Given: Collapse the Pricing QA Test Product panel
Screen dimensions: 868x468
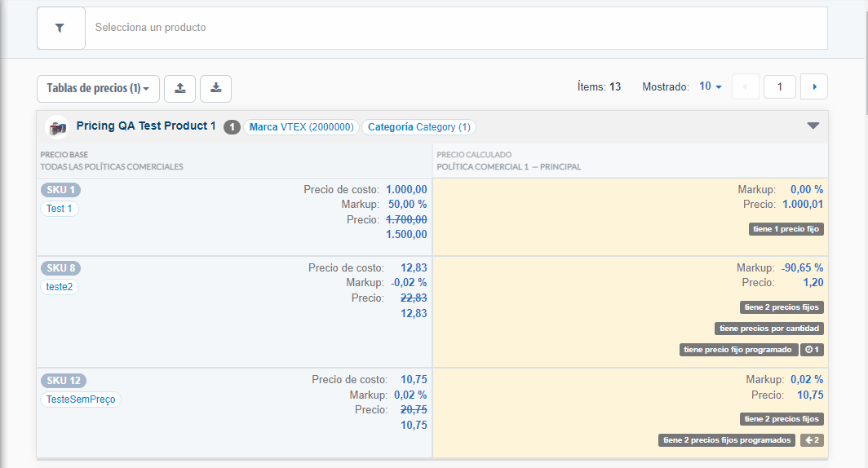Looking at the screenshot, I should click(813, 126).
